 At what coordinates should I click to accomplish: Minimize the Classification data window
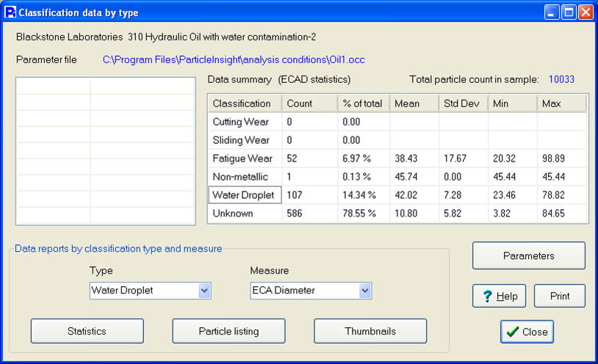pos(552,12)
